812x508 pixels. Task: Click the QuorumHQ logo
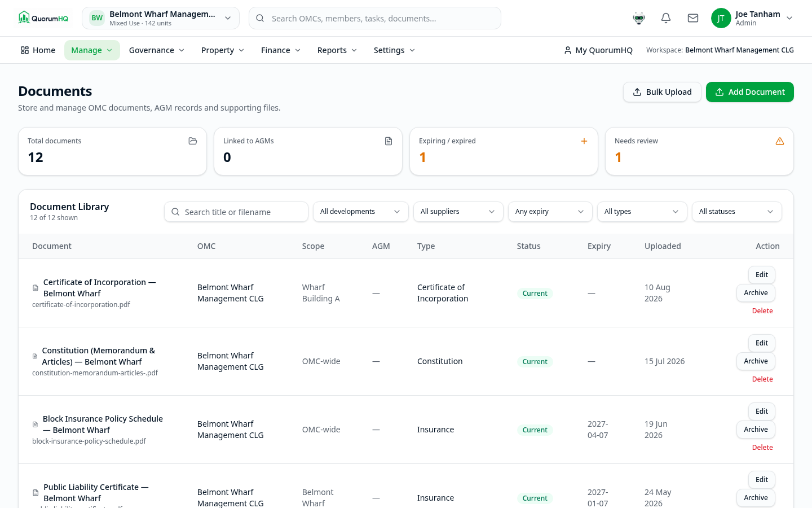(43, 18)
